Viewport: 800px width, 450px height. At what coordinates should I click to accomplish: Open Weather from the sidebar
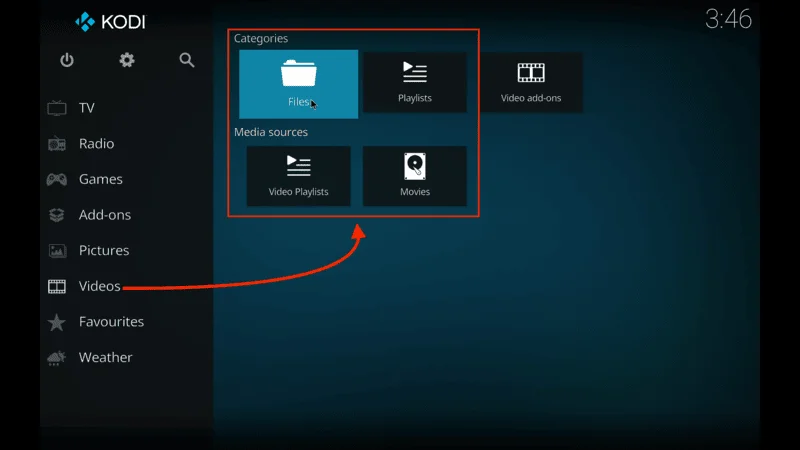(x=106, y=358)
